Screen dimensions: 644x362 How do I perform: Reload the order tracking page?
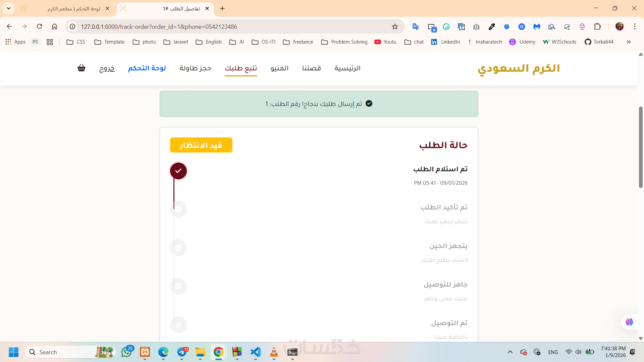tap(40, 26)
